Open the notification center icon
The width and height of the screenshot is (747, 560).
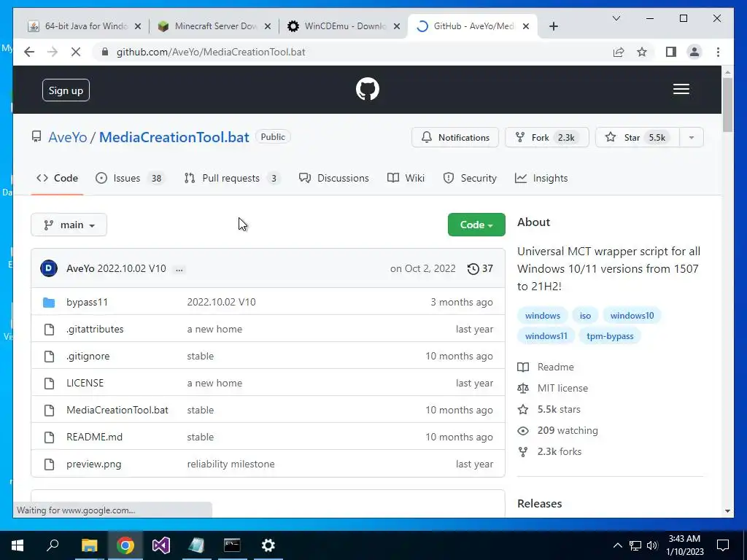[x=723, y=545]
